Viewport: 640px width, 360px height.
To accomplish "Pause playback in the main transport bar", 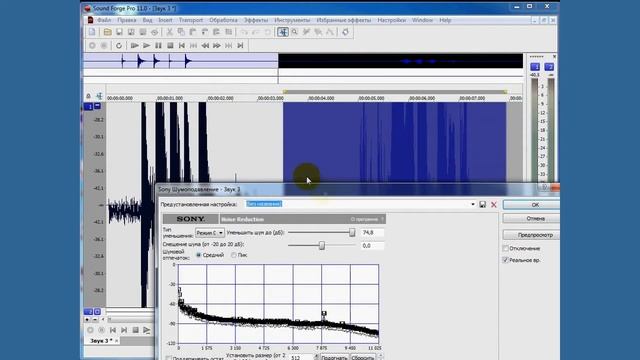I will pos(158,46).
